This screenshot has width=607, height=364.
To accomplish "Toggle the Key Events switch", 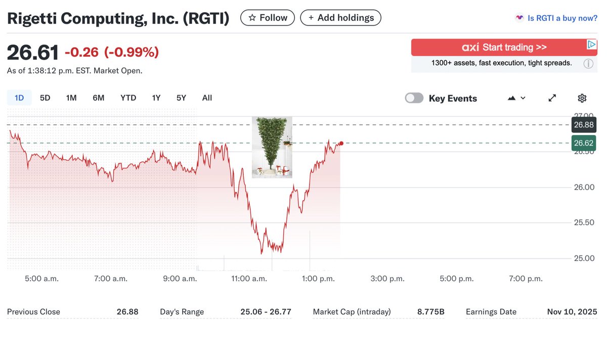I will 414,98.
